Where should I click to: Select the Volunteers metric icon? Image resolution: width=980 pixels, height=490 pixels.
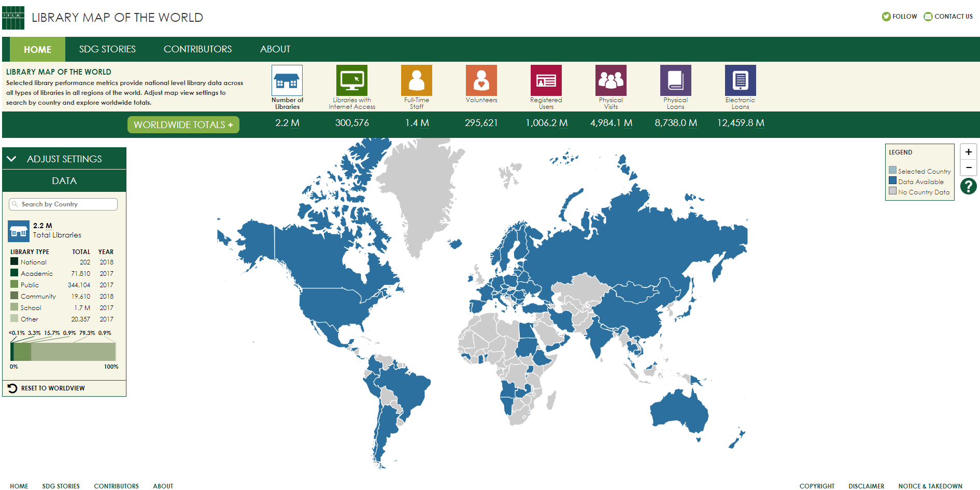coord(481,80)
